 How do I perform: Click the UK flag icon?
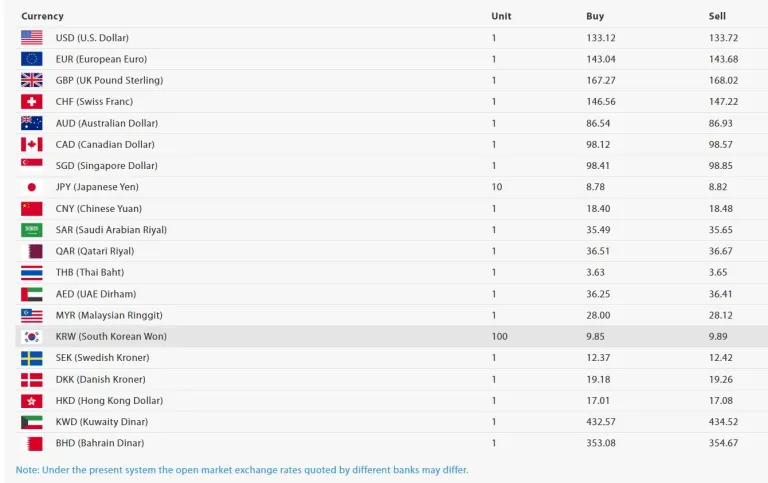31,80
